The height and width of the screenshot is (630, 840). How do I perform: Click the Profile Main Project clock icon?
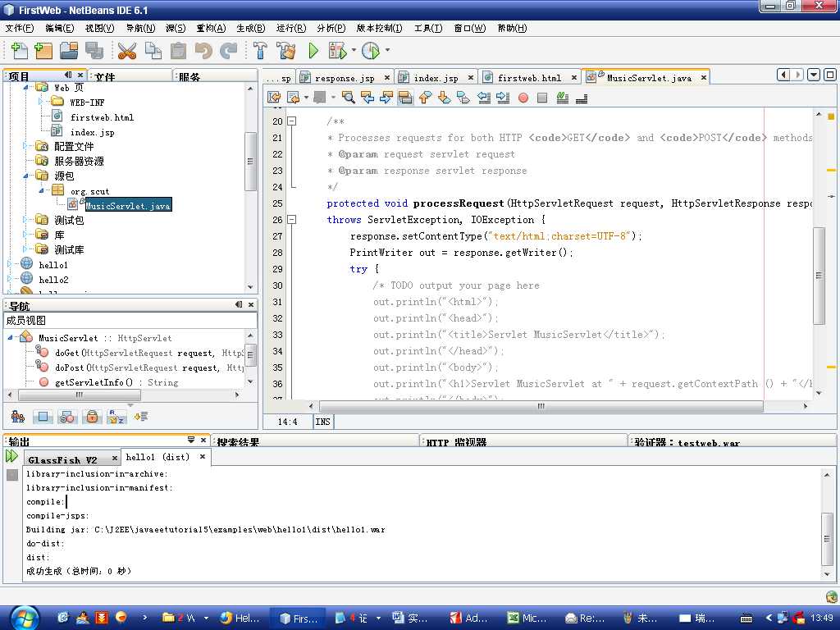pyautogui.click(x=371, y=51)
